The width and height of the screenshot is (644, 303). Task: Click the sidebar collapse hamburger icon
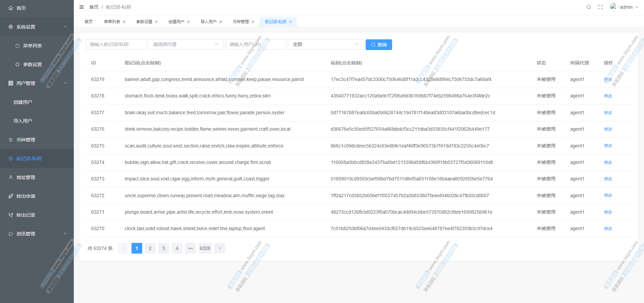pos(82,7)
